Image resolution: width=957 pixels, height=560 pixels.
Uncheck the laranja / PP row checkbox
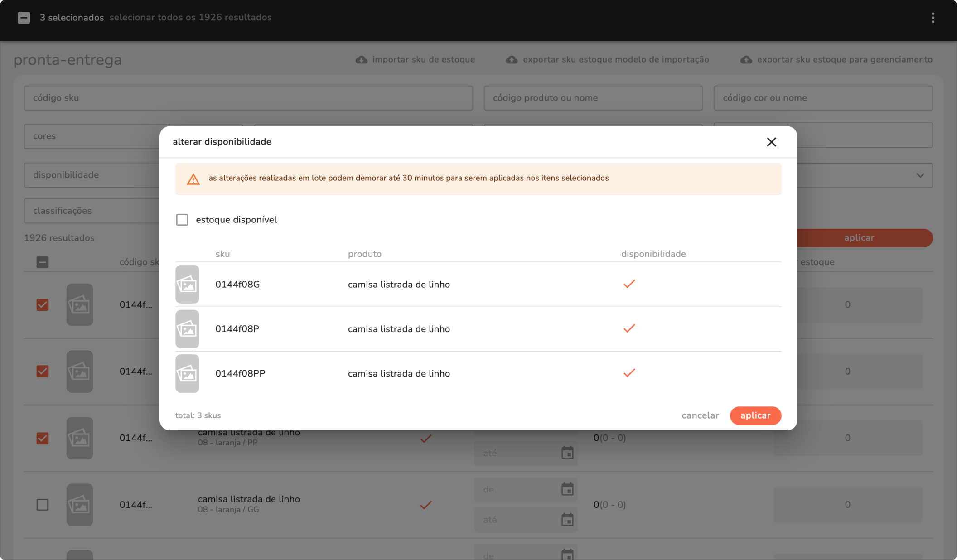[x=43, y=438]
